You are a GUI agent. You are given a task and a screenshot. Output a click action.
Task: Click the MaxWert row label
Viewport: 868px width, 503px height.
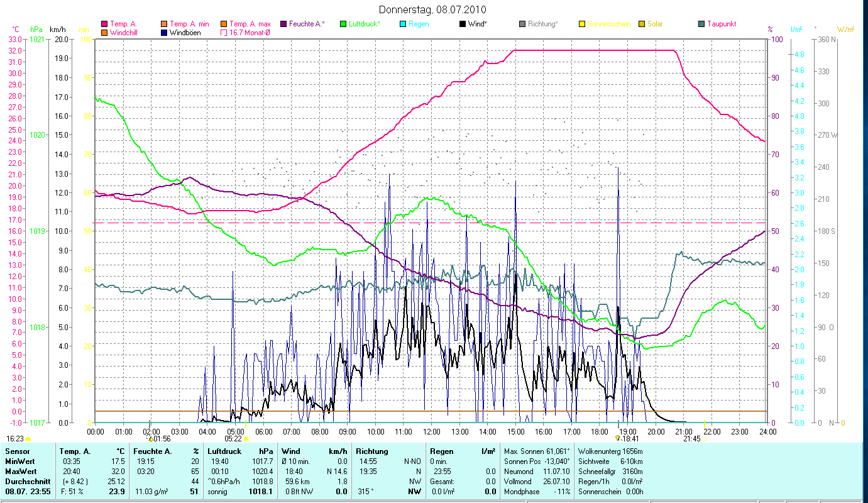21,471
